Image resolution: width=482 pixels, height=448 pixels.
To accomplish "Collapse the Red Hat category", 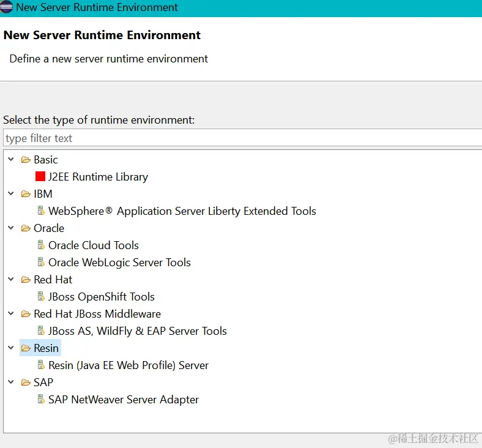I will (x=11, y=279).
